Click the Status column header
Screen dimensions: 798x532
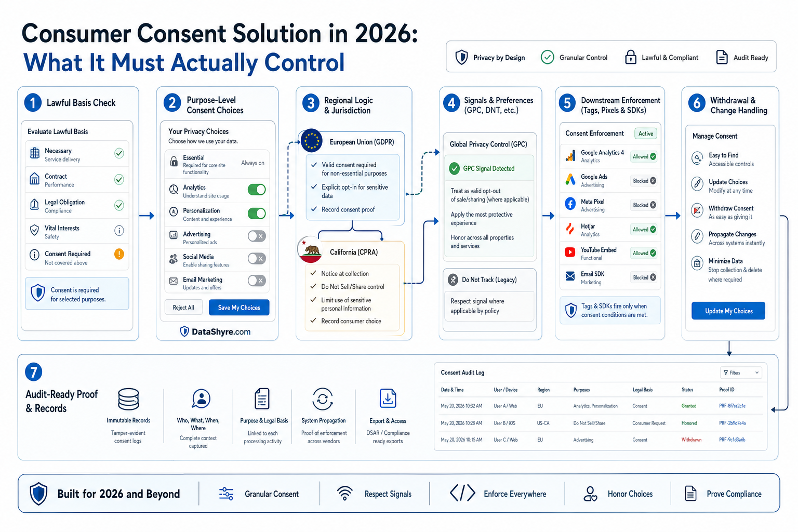click(x=687, y=390)
